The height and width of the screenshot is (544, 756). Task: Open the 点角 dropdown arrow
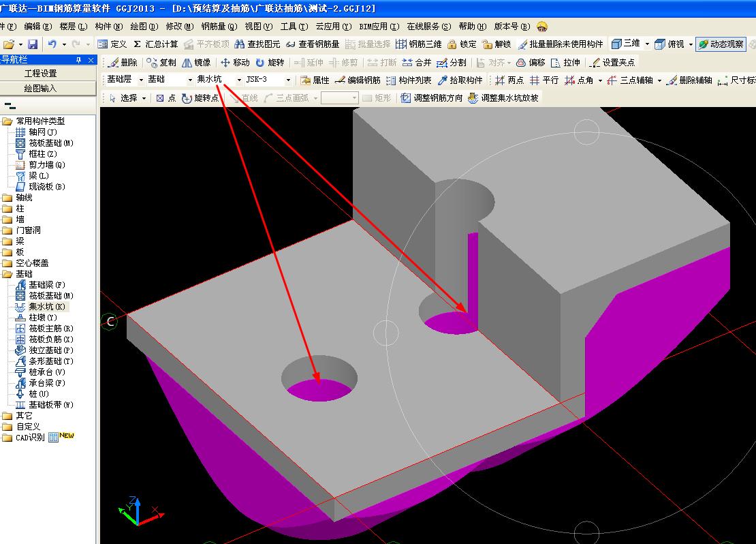coord(600,80)
